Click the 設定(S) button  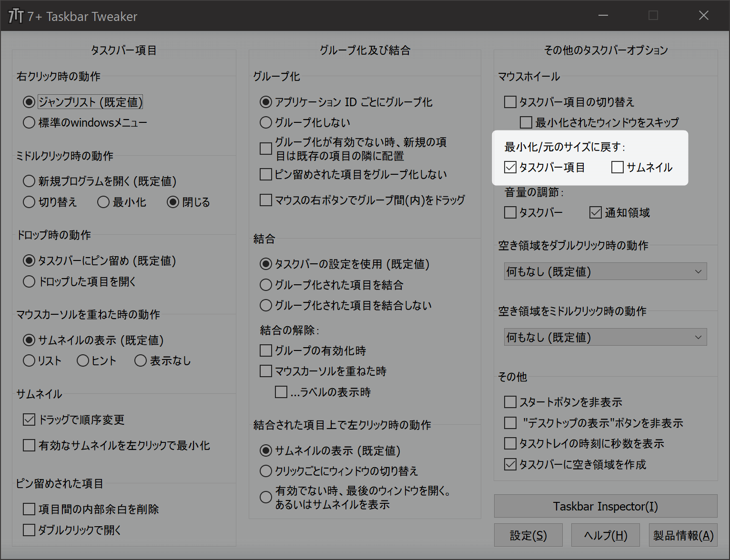pos(528,535)
